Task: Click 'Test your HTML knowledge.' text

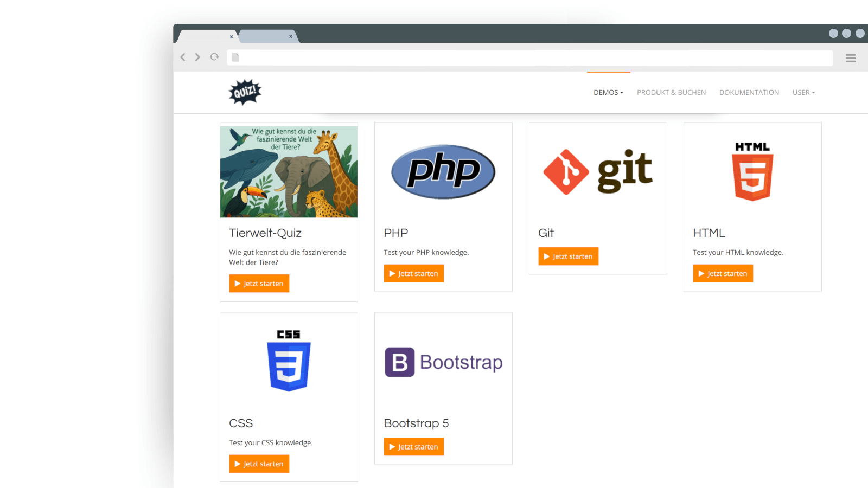Action: 738,252
